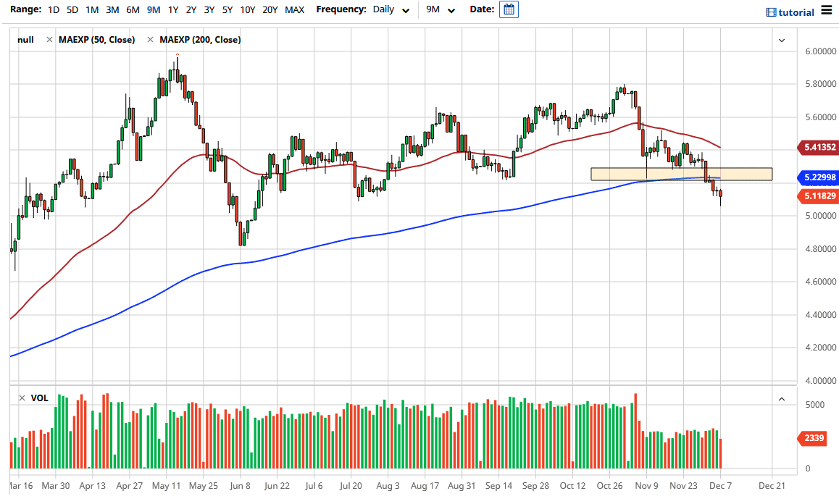Click the red 5.41352 price label
This screenshot has height=504, width=839.
pos(817,147)
